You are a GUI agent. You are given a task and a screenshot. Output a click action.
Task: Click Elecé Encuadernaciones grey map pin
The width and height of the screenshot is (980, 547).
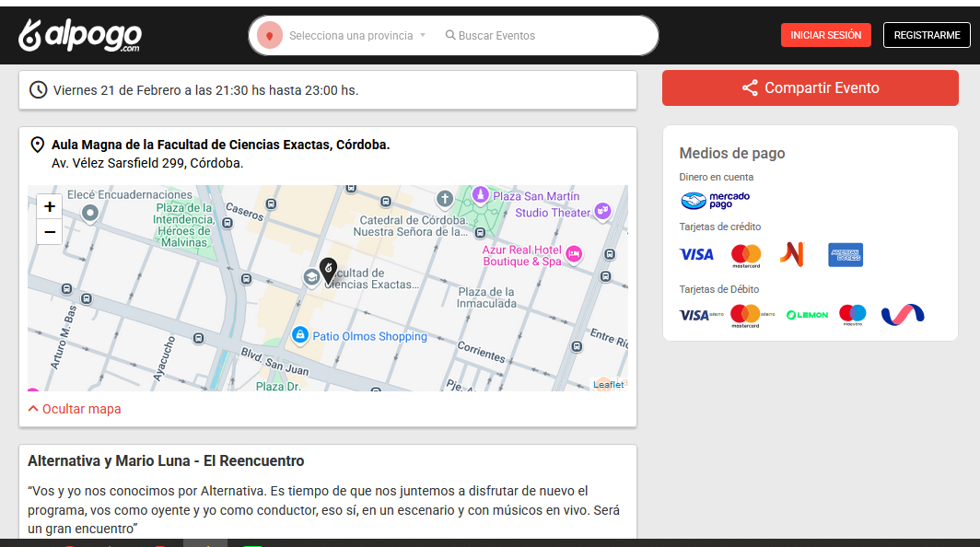tap(90, 214)
